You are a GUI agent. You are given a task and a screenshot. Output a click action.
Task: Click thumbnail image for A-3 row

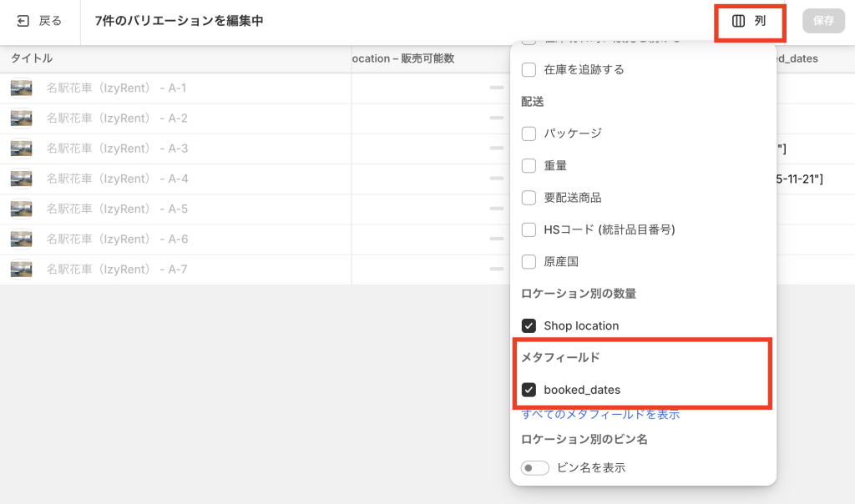click(21, 149)
